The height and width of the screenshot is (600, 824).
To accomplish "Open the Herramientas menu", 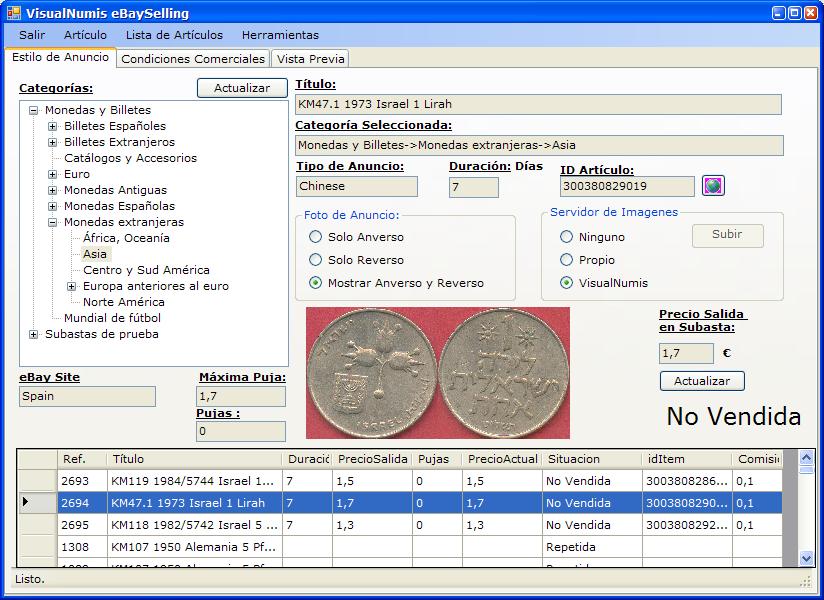I will 280,35.
